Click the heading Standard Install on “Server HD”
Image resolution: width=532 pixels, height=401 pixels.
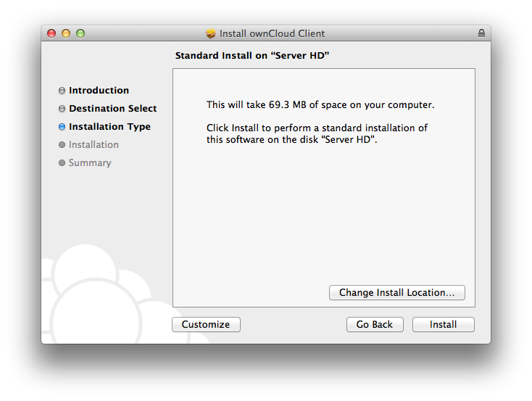[252, 55]
